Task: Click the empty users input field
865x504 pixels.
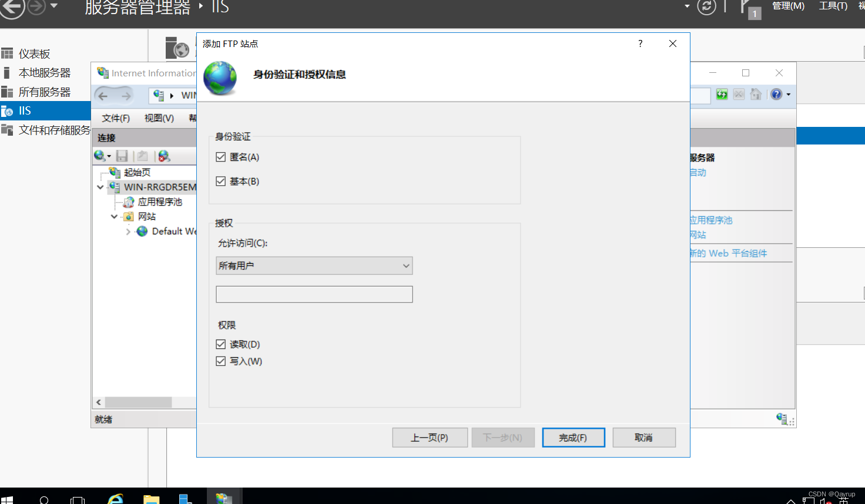Action: [314, 294]
